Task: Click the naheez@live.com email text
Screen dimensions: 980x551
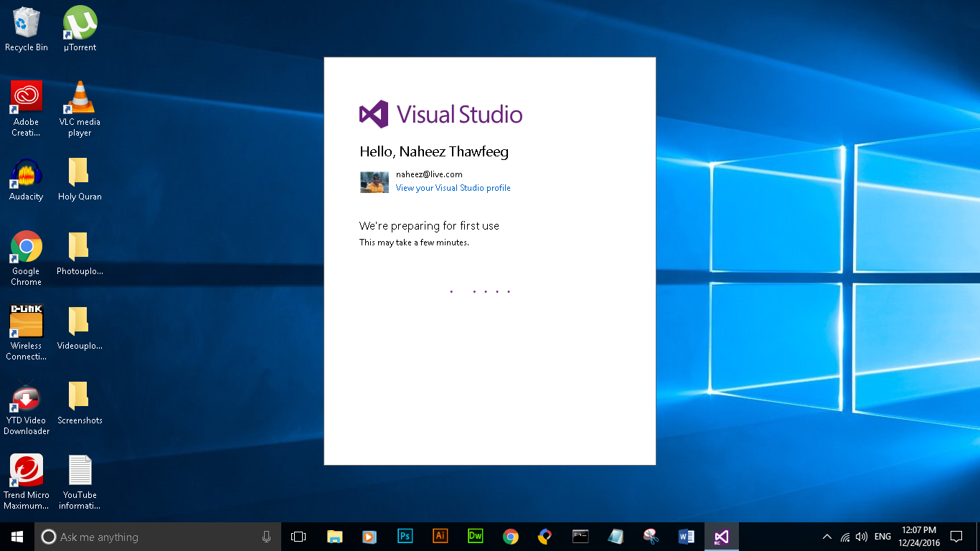Action: tap(429, 174)
